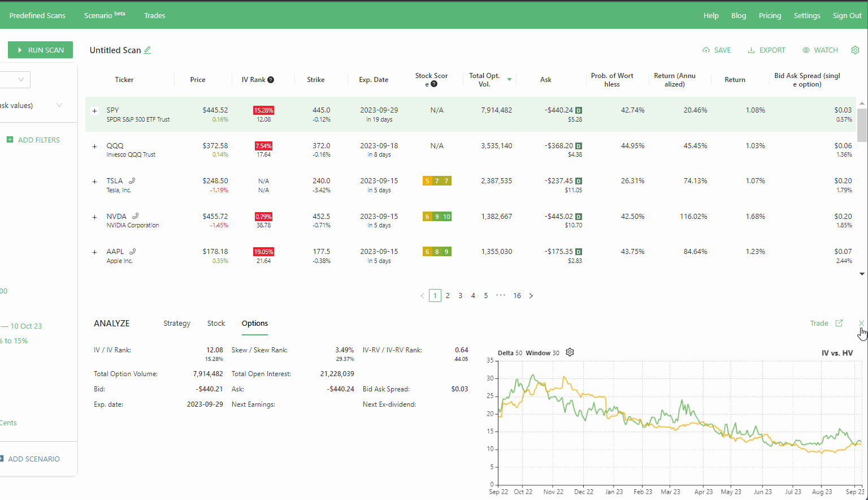Click the IV Rank help question icon

(271, 80)
